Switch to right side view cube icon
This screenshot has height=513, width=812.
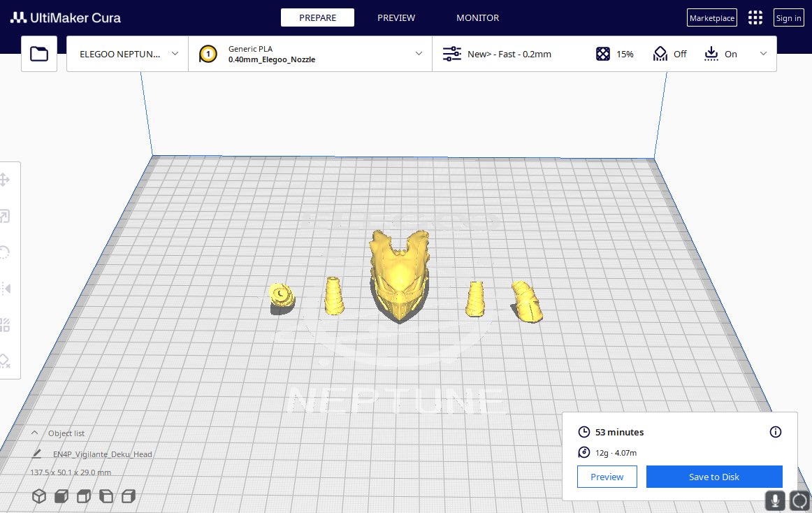(x=128, y=496)
